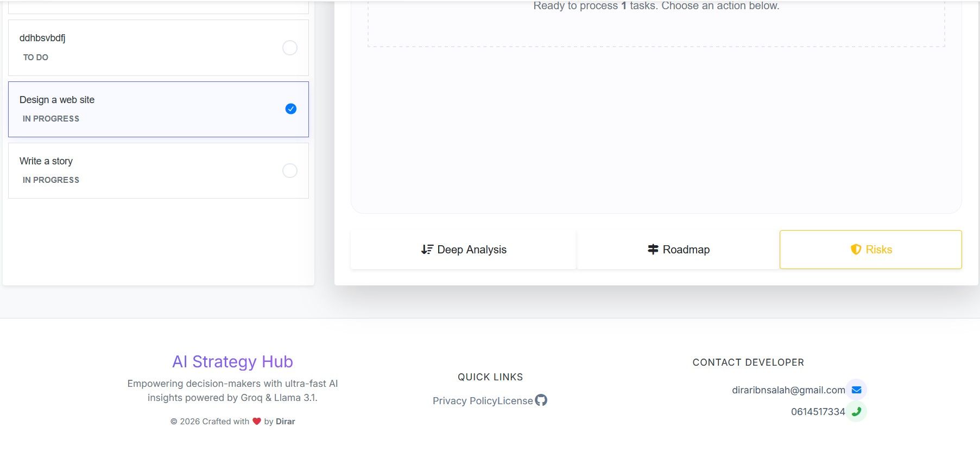Click the green phone icon
Image resolution: width=980 pixels, height=459 pixels.
click(x=856, y=412)
